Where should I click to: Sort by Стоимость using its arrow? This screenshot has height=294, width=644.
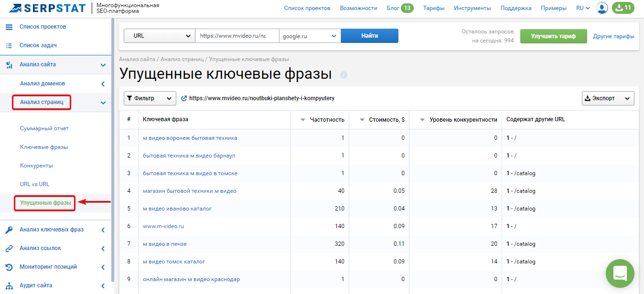(x=362, y=120)
